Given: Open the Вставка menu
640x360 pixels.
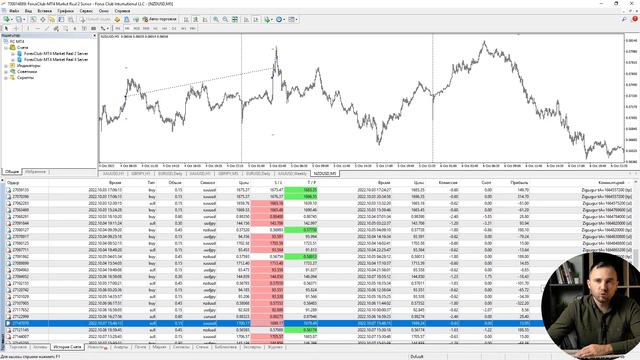Looking at the screenshot, I should [x=44, y=11].
